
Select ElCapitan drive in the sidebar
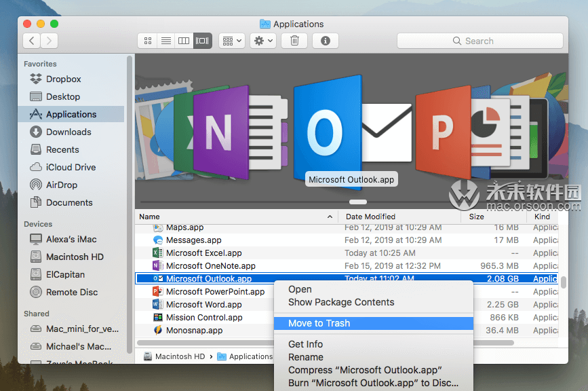71,274
